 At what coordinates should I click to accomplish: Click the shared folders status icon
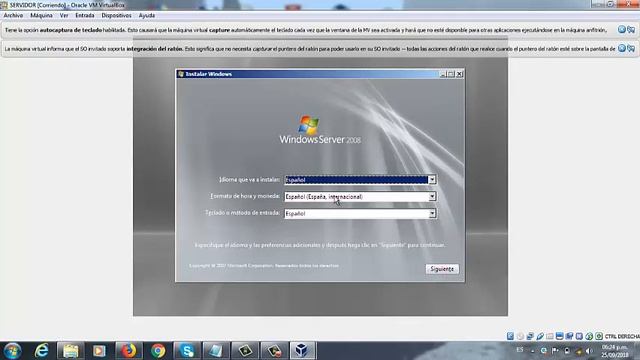[550, 336]
